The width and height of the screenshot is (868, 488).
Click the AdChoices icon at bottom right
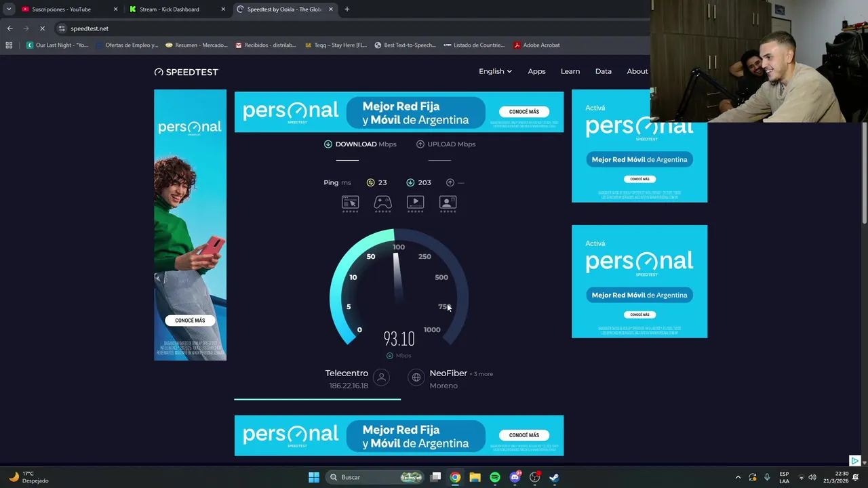[854, 461]
